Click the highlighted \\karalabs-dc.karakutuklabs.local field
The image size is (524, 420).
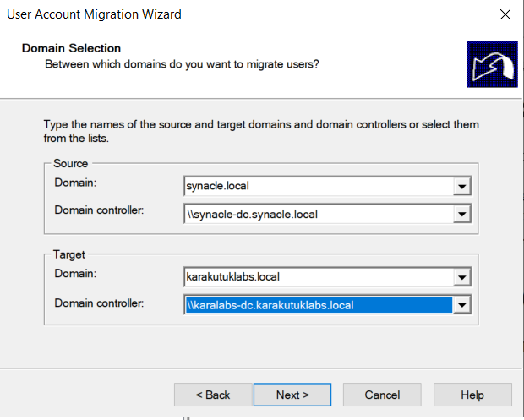(x=319, y=305)
